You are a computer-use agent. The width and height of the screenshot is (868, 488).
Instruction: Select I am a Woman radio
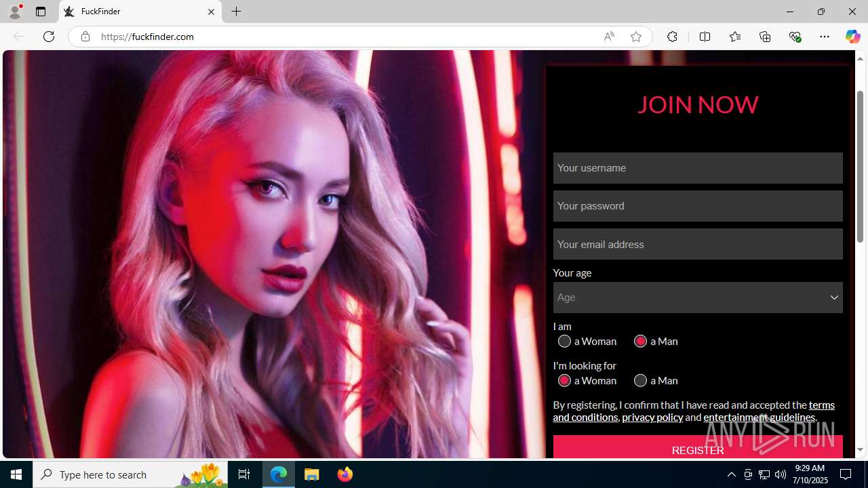(x=564, y=341)
